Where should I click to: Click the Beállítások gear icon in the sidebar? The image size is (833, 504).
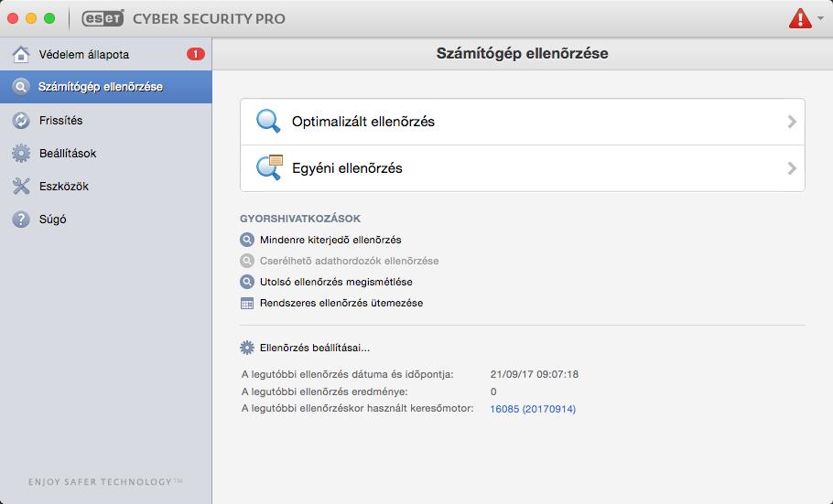pos(21,153)
